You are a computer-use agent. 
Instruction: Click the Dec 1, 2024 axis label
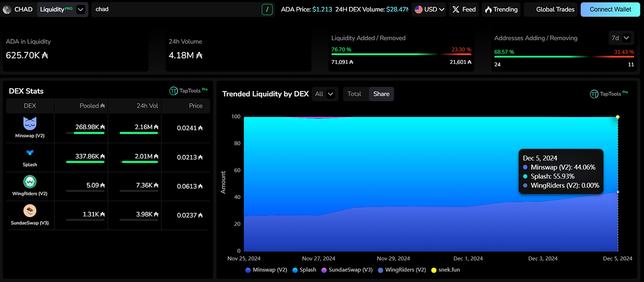coord(467,259)
